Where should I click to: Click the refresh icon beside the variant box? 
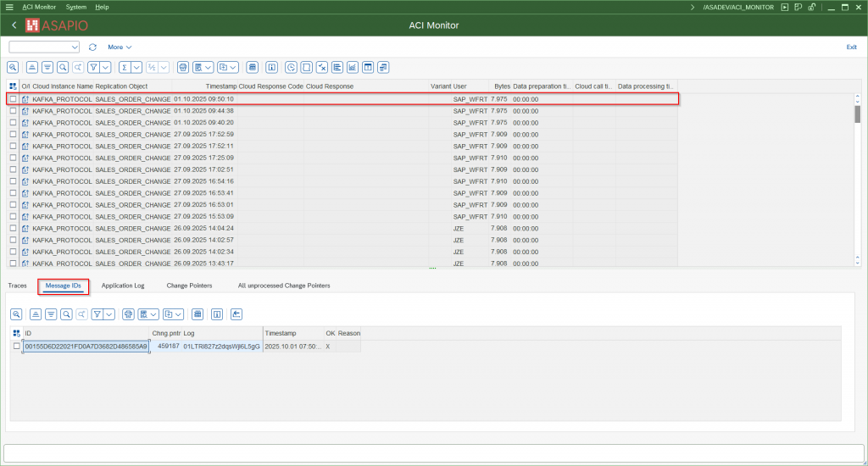click(x=92, y=47)
